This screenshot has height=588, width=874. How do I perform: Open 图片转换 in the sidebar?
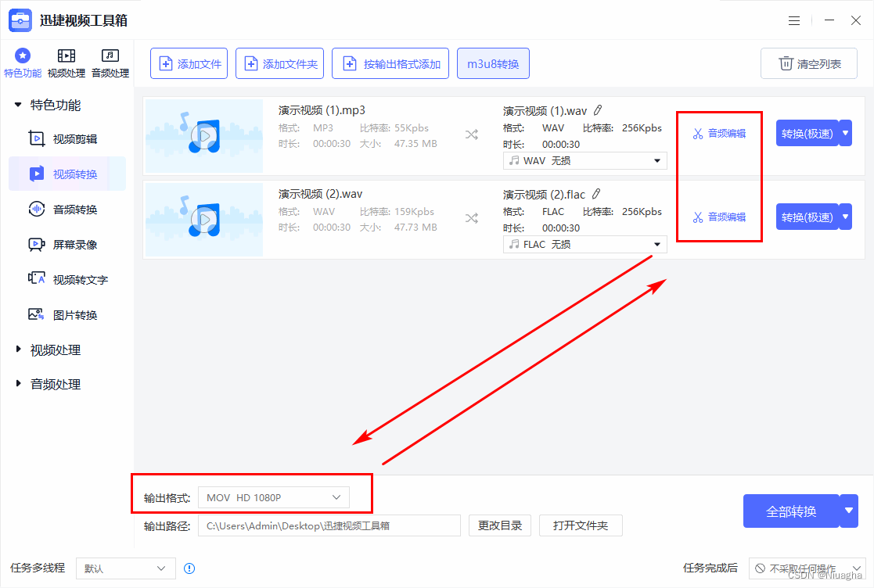point(67,314)
